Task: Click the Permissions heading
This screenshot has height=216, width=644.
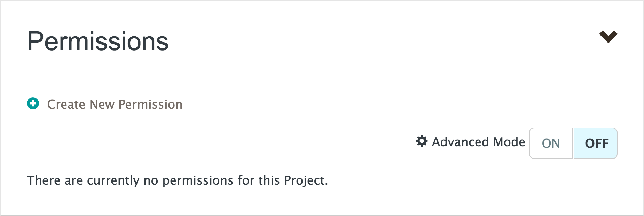Action: (98, 41)
